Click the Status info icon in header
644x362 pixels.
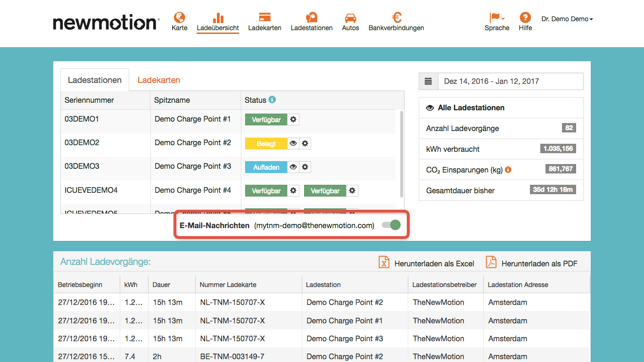click(272, 99)
